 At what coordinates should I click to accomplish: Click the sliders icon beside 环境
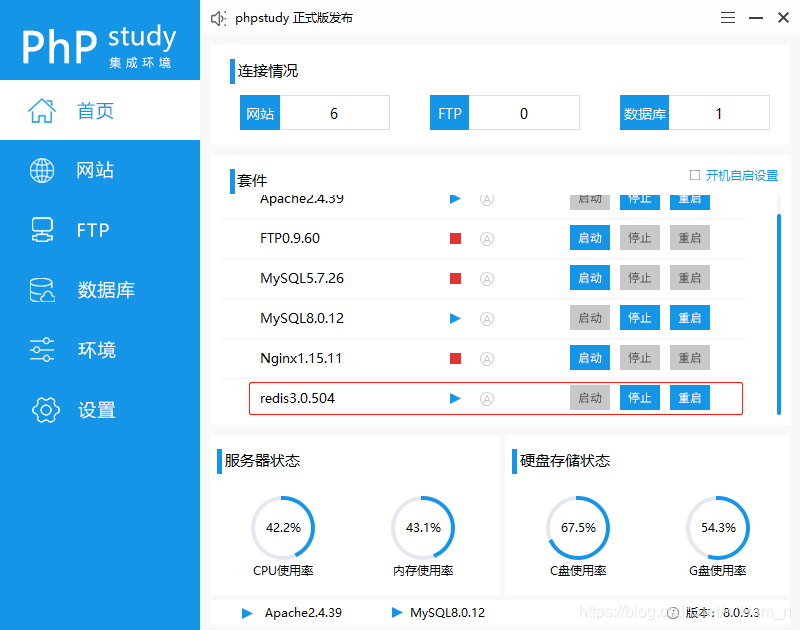tap(42, 350)
